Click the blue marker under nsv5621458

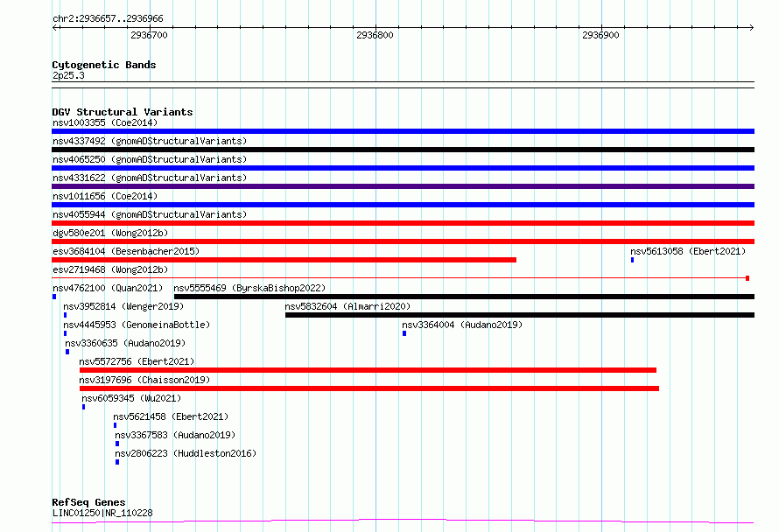[x=116, y=425]
